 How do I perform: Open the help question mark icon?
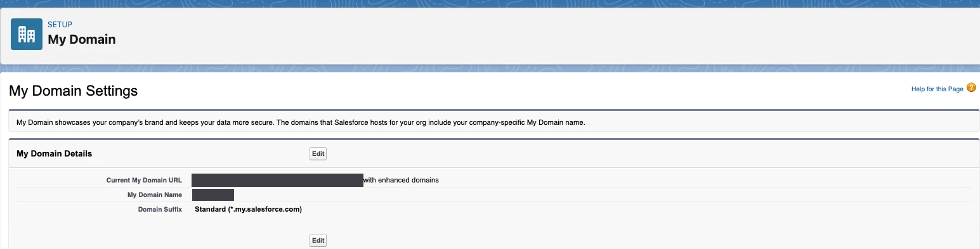(x=971, y=88)
